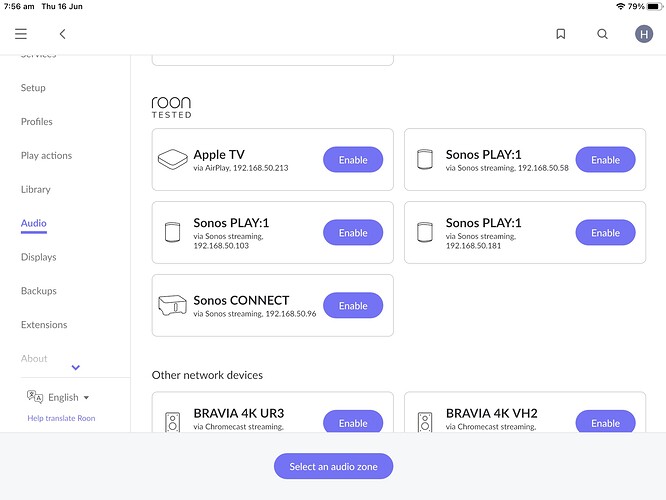Click speaker icon for Sonos PLAY:1 192.168.50.103

point(172,232)
